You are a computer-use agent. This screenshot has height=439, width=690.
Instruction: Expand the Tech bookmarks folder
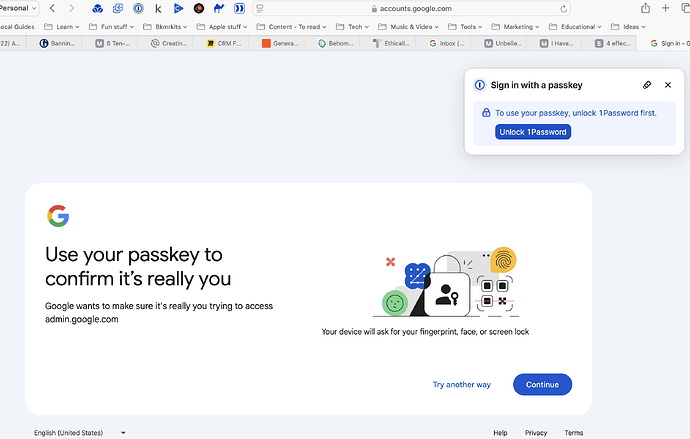tap(352, 27)
